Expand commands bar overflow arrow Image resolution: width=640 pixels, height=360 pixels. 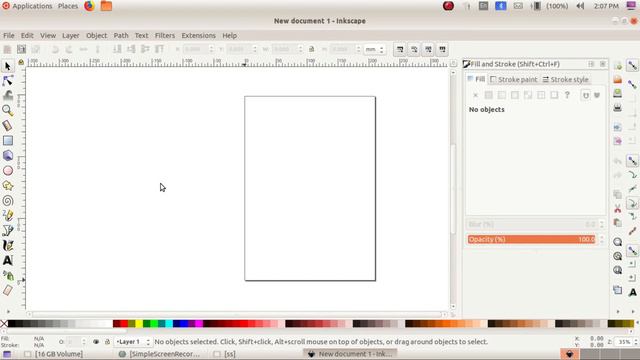(x=618, y=311)
